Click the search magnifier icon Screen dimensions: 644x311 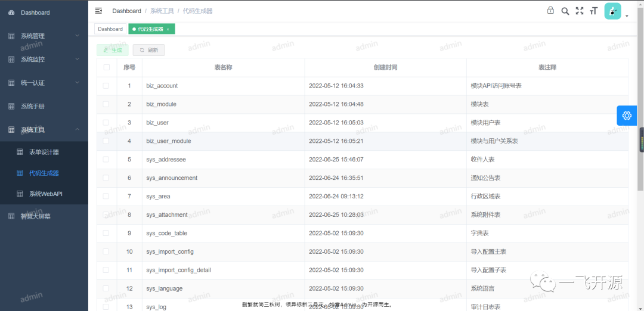pyautogui.click(x=565, y=11)
